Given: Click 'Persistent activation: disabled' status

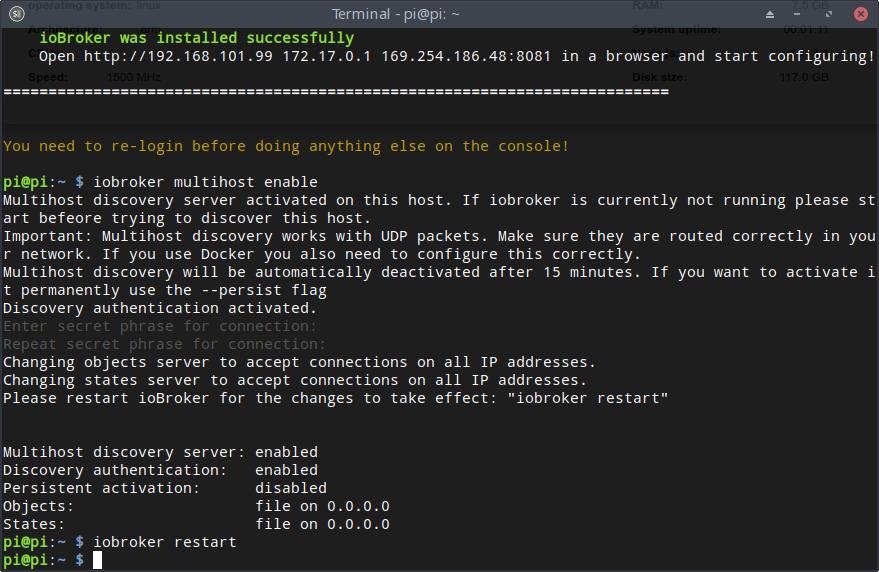Looking at the screenshot, I should point(165,488).
